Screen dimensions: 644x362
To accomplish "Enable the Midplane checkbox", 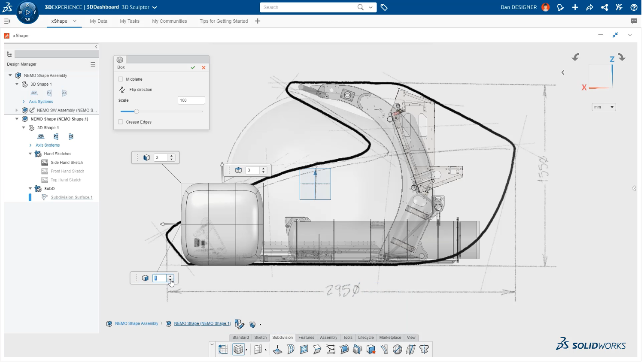I will [121, 79].
